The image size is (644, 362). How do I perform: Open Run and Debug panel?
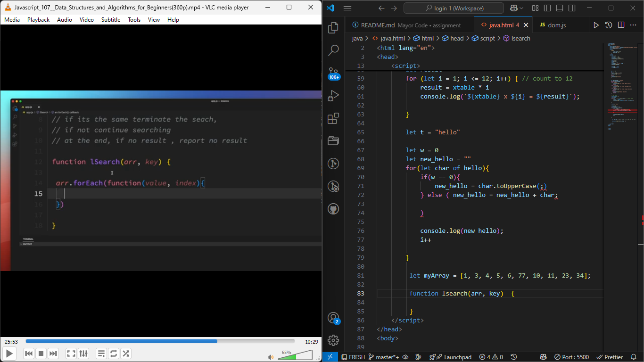(x=333, y=95)
